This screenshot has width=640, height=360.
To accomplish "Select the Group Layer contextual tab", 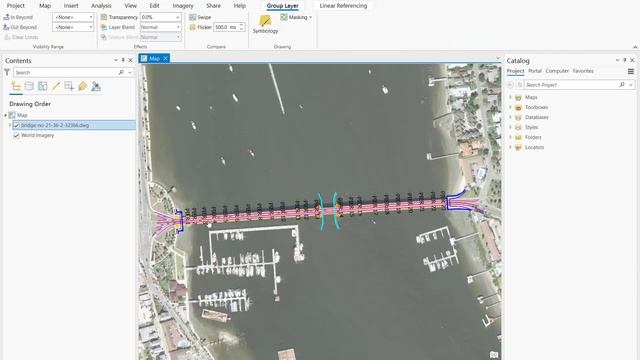I will pos(282,6).
